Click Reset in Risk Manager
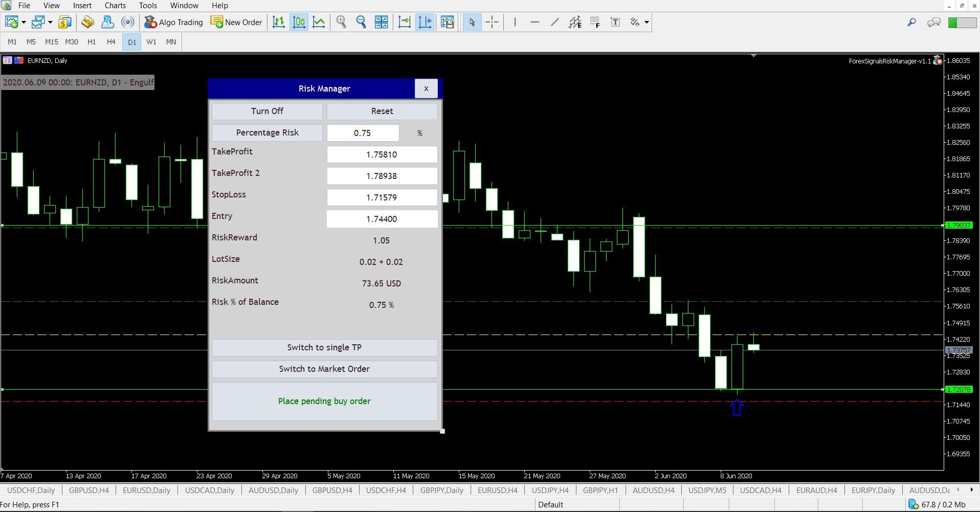The height and width of the screenshot is (512, 980). point(382,111)
